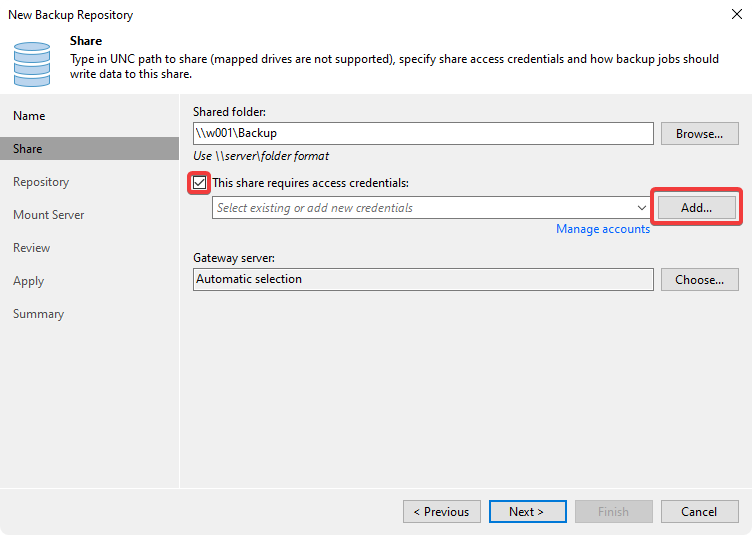Cancel the repository wizard
The image size is (752, 535).
point(699,511)
